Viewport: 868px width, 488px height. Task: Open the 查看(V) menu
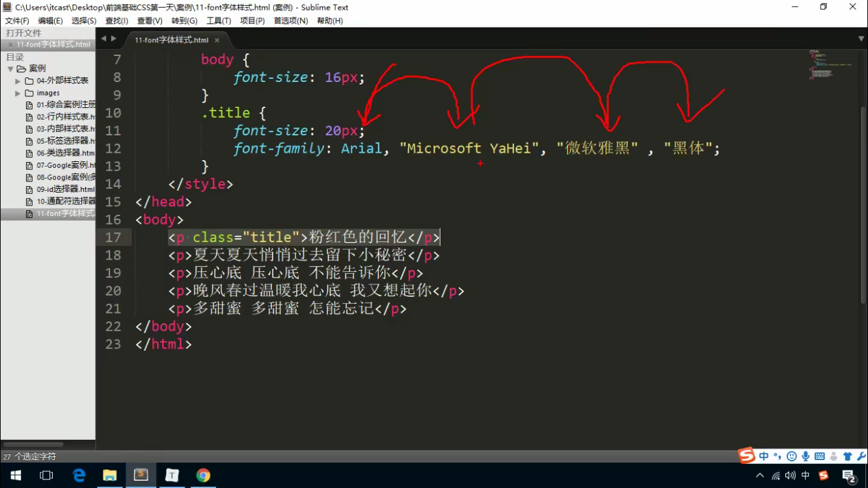(150, 21)
